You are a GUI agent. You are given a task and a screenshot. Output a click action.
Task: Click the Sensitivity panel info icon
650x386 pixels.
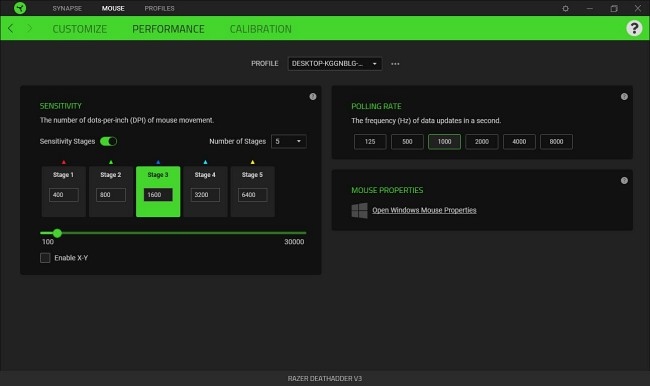(x=313, y=97)
